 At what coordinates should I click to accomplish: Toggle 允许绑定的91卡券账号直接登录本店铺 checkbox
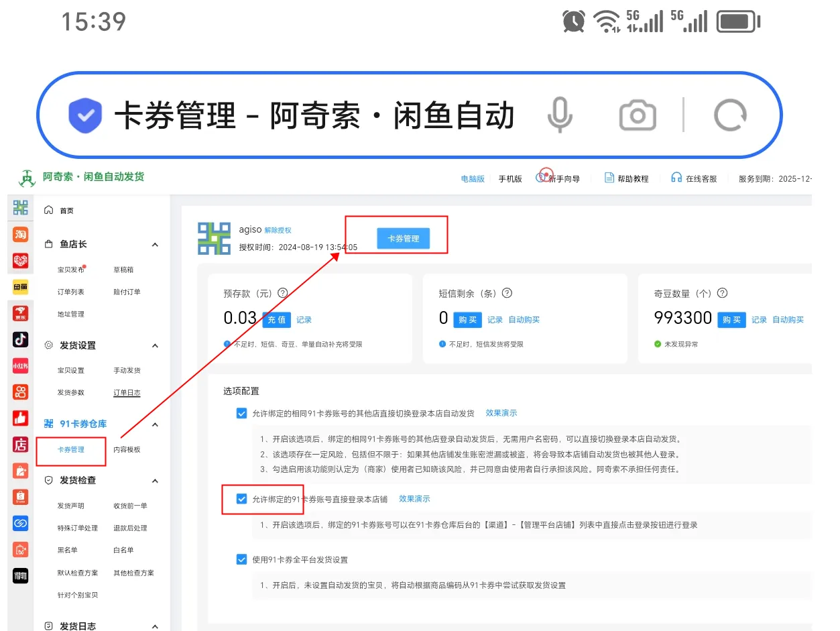(242, 499)
